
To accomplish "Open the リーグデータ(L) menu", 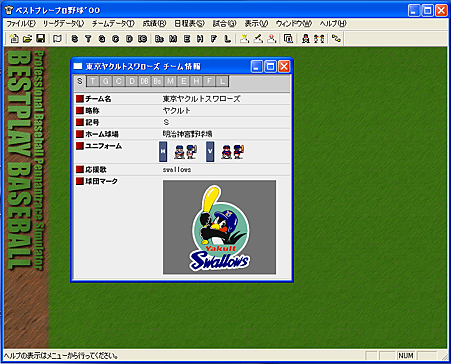I will (63, 24).
